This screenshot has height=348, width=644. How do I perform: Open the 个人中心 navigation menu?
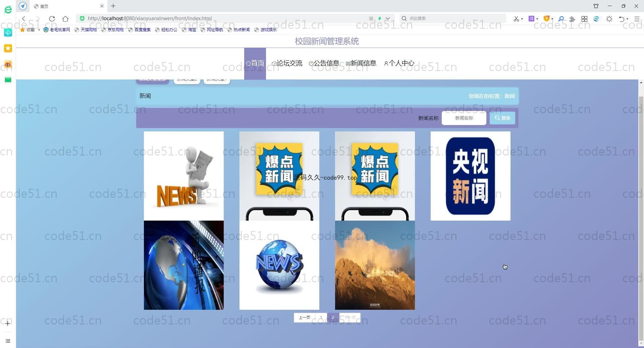[x=399, y=63]
